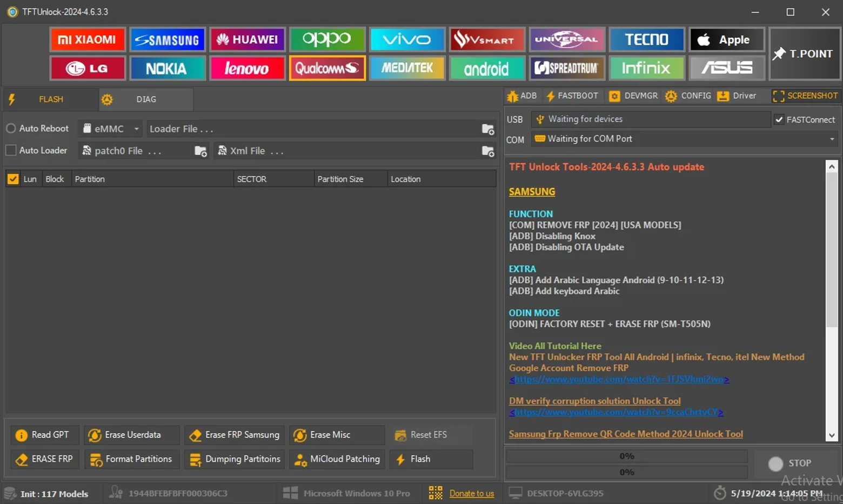Click the upper 0% progress bar
The width and height of the screenshot is (843, 504).
coord(626,456)
